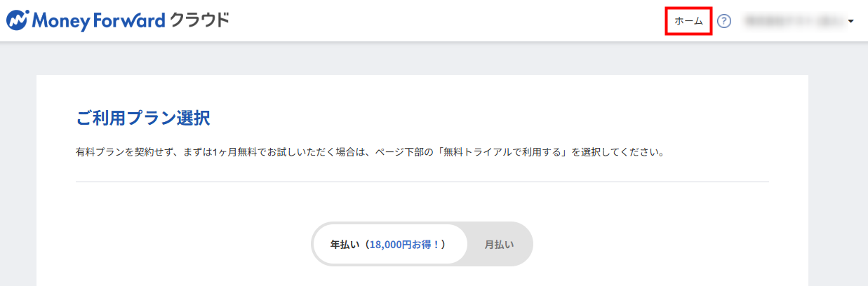Click the gray background left of the plan card
This screenshot has height=286, width=868.
coord(18,175)
